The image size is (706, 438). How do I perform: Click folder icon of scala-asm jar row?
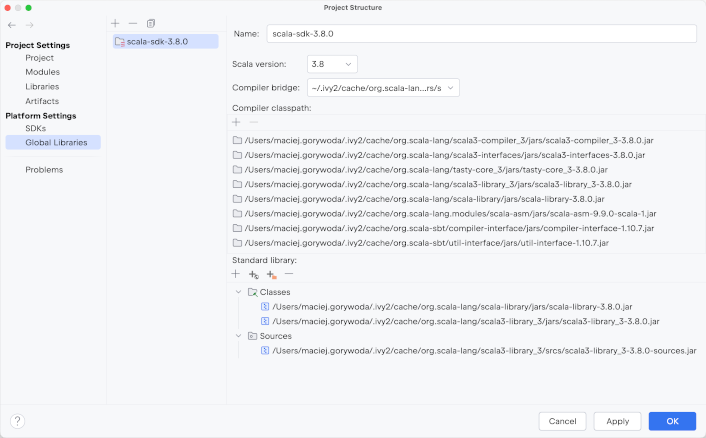237,213
